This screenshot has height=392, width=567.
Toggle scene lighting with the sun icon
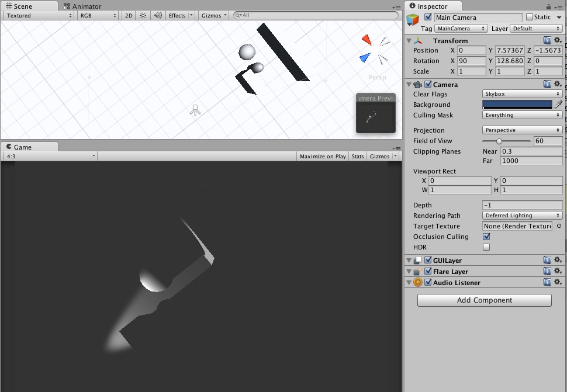pos(143,16)
